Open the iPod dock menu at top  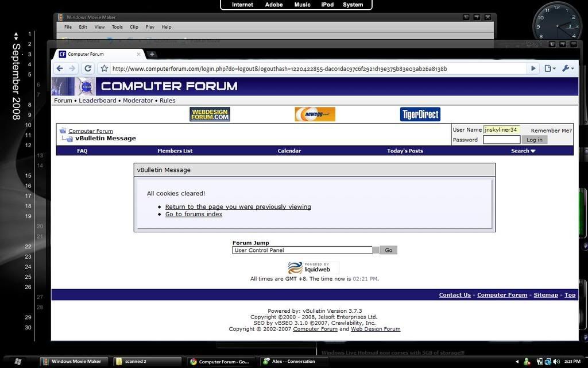(x=327, y=5)
